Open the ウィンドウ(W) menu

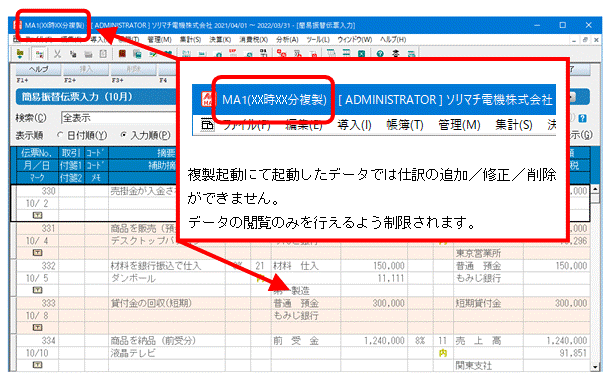355,39
